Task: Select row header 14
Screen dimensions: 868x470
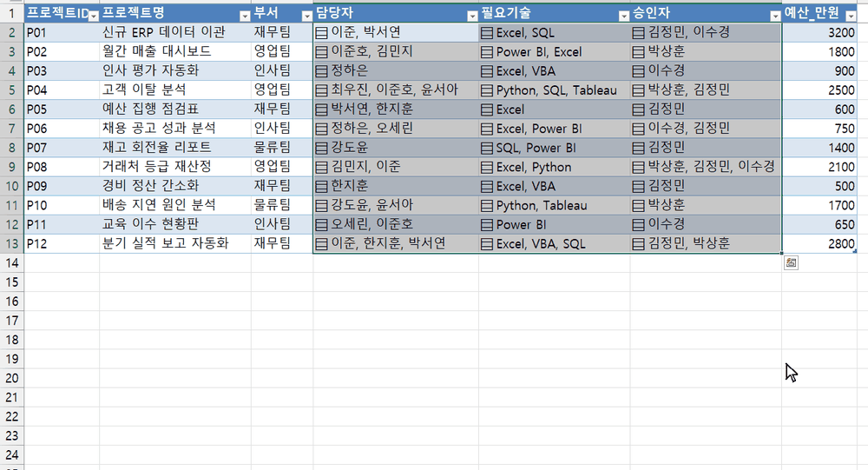Action: [x=11, y=262]
